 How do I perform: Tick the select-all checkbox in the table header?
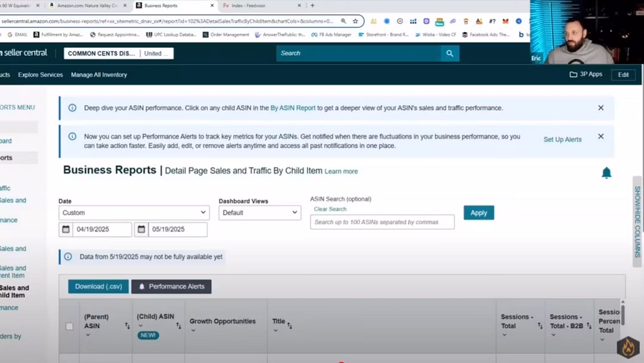[69, 327]
